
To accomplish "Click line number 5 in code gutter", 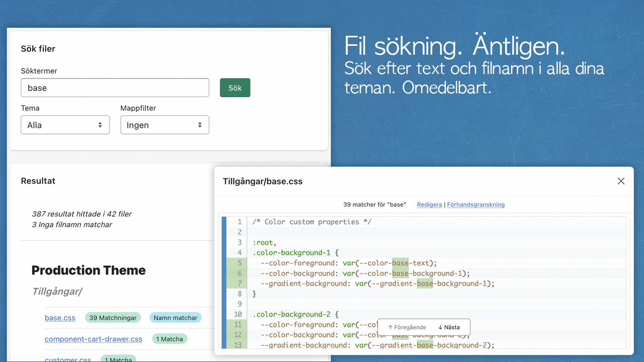I will [x=239, y=263].
